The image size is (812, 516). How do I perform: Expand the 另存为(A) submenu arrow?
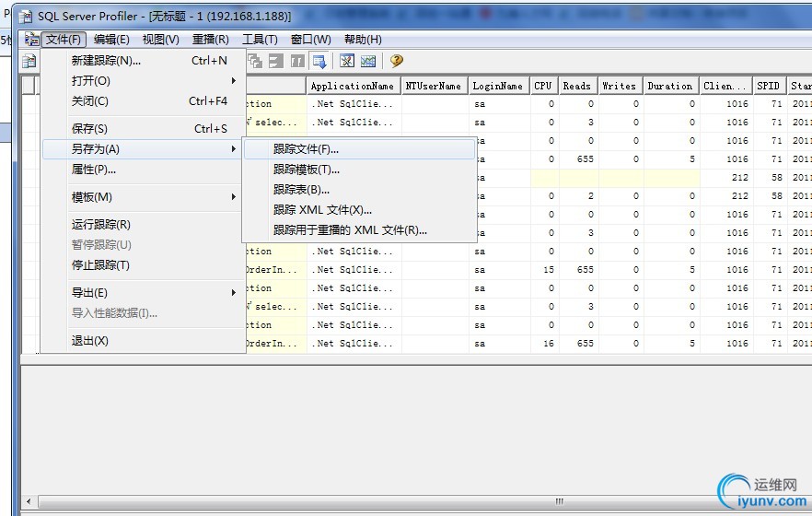(x=234, y=149)
